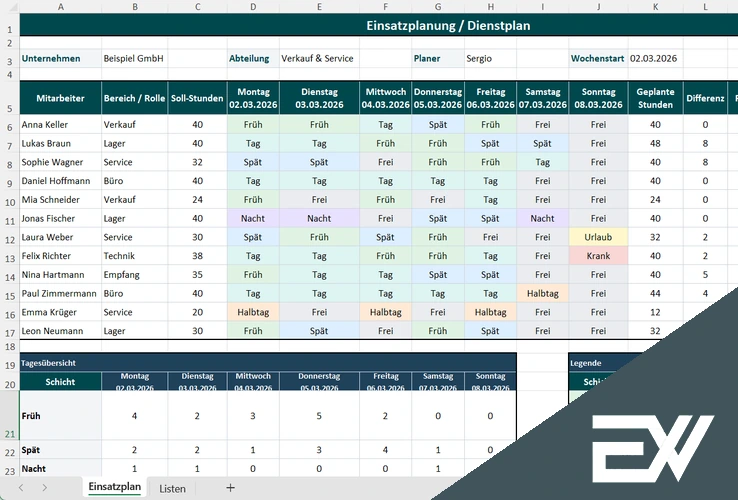The image size is (738, 500).
Task: Select employee cell Nina Hartmann
Action: (x=60, y=275)
